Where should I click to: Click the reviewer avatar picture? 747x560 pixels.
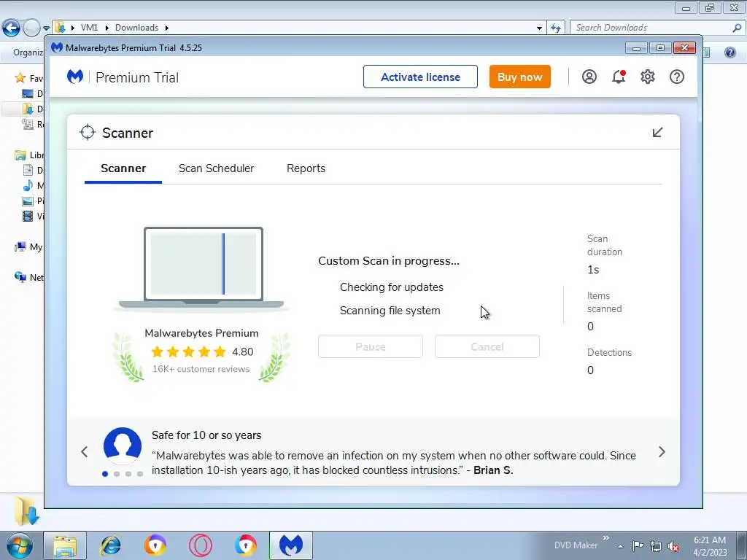[x=123, y=446]
